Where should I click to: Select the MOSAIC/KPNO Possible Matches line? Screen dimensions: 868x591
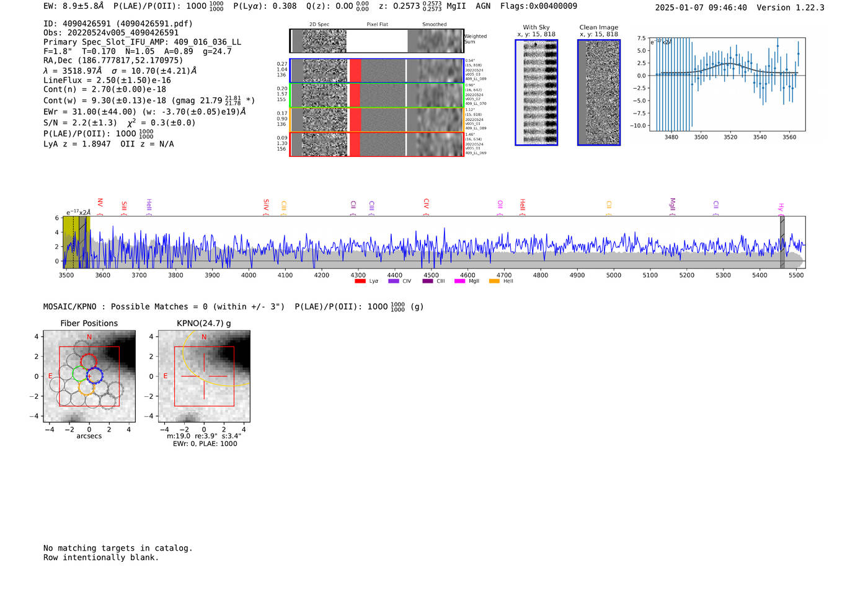(234, 306)
